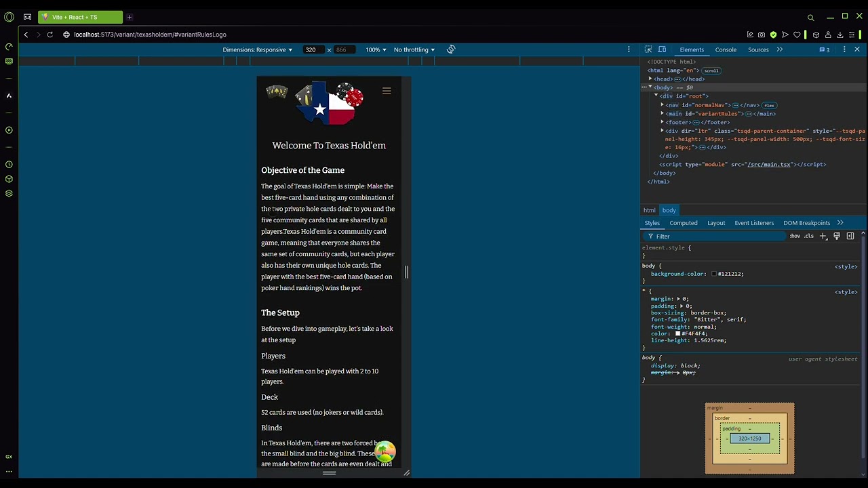This screenshot has width=868, height=488.
Task: Switch to the Sources tab
Action: coord(758,49)
